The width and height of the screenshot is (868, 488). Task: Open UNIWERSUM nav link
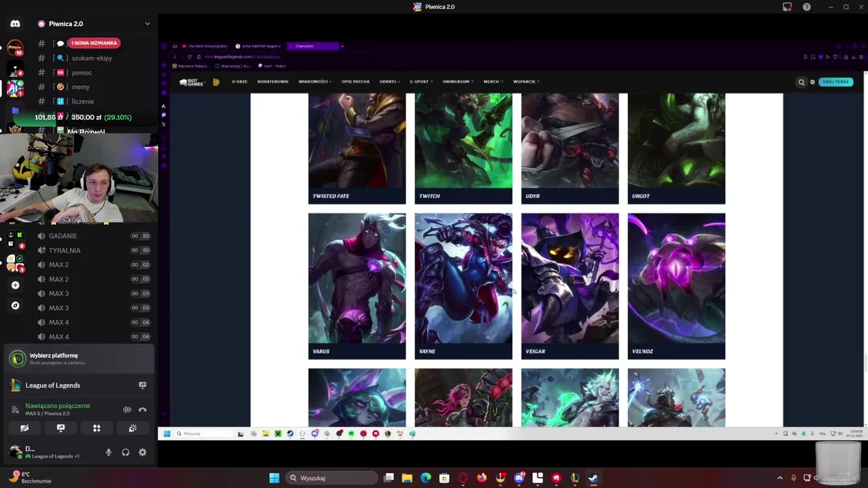point(457,81)
